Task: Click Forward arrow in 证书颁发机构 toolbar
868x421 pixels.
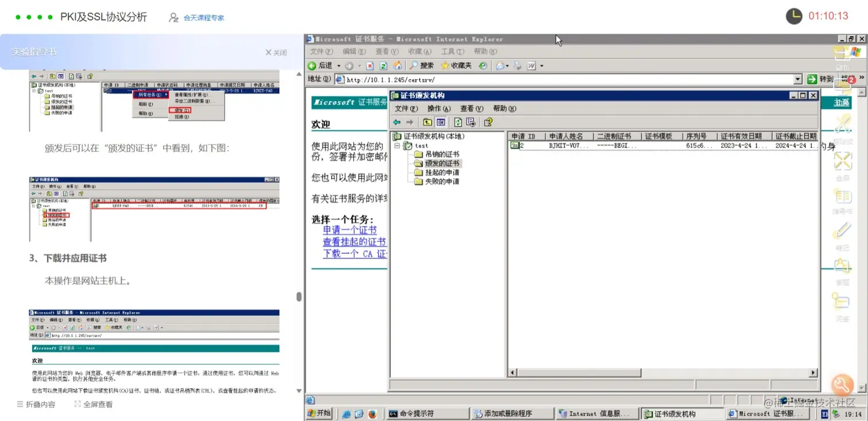Action: click(x=409, y=122)
